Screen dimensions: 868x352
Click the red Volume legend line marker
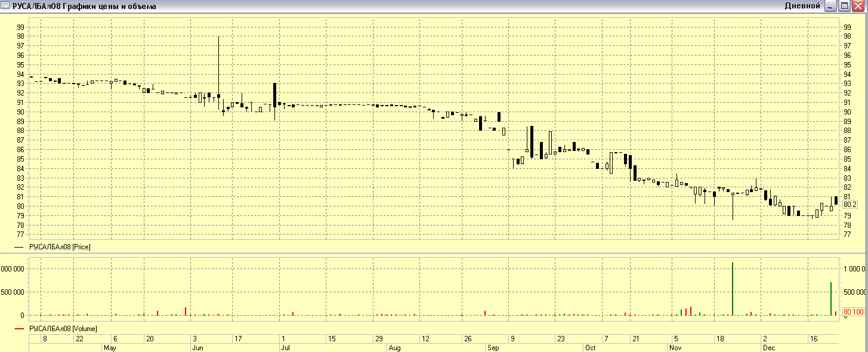click(20, 329)
